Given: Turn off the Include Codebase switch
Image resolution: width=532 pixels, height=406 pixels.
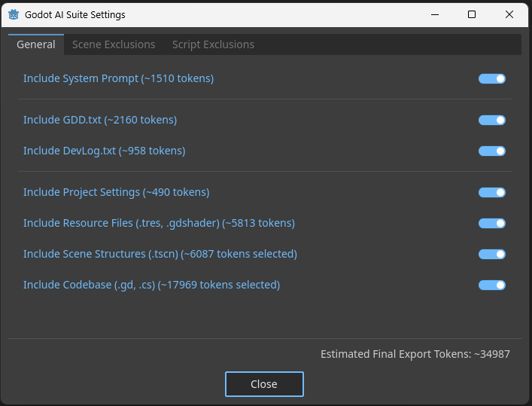Looking at the screenshot, I should click(492, 285).
